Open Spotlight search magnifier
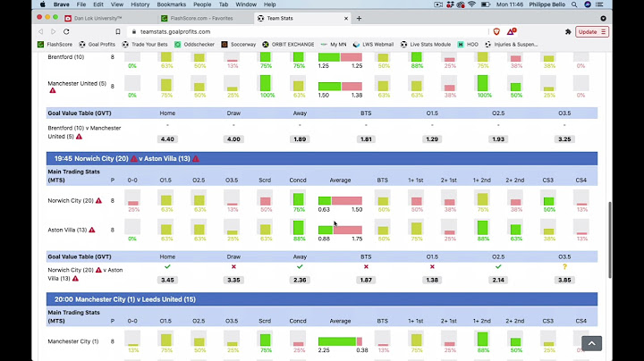Screen dimensions: 644x361 tap(574, 4)
